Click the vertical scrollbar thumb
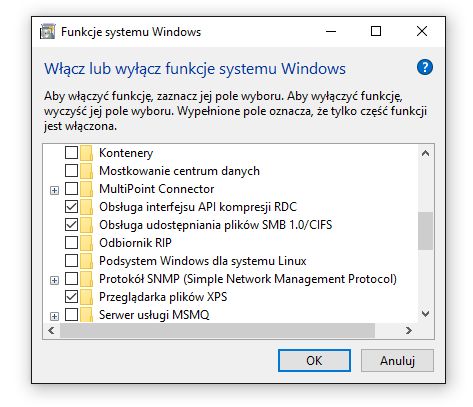 [x=425, y=231]
